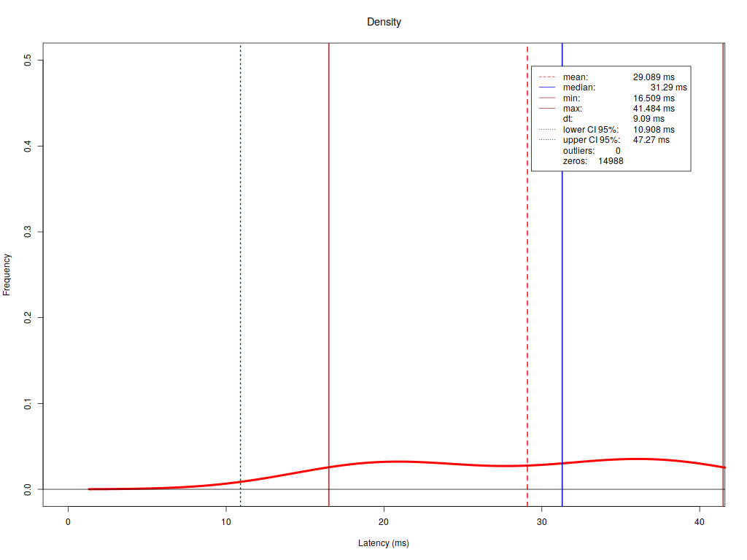The width and height of the screenshot is (747, 560).
Task: Click the mean value 29.089 ms
Action: click(x=654, y=77)
